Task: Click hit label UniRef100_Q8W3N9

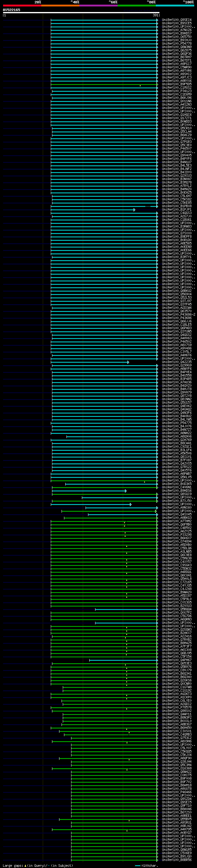Action: click(x=177, y=47)
